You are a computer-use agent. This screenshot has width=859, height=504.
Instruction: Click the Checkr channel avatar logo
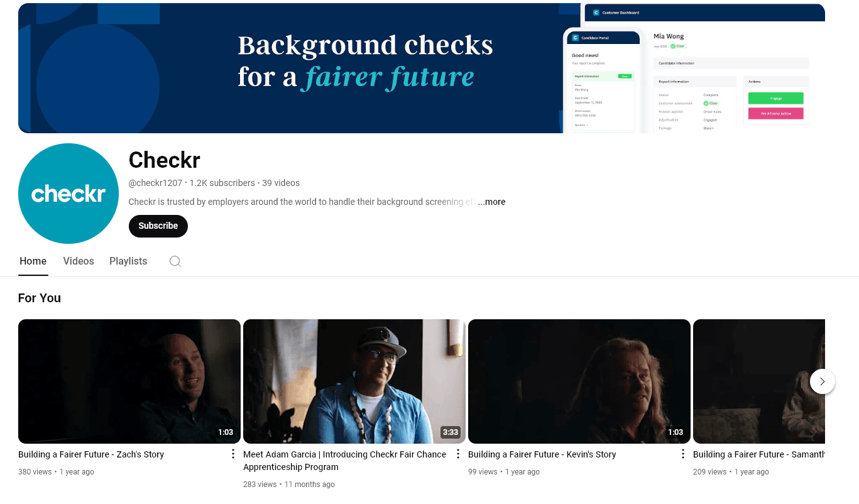[68, 194]
